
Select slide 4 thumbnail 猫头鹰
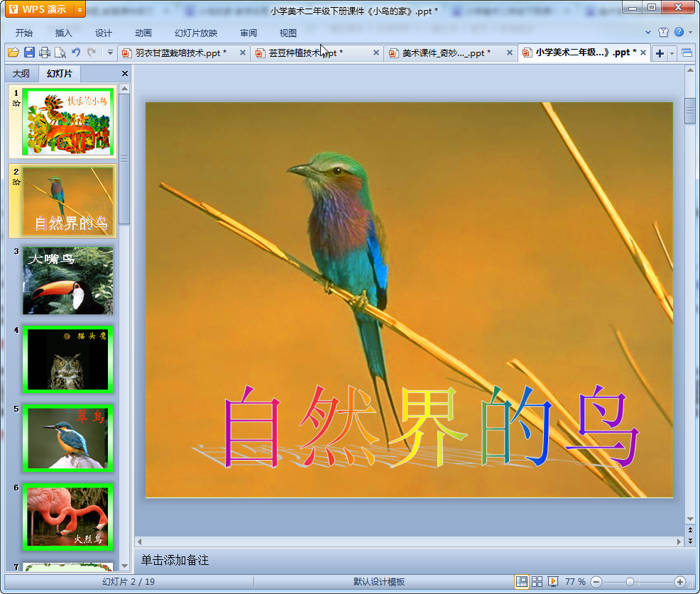click(67, 360)
